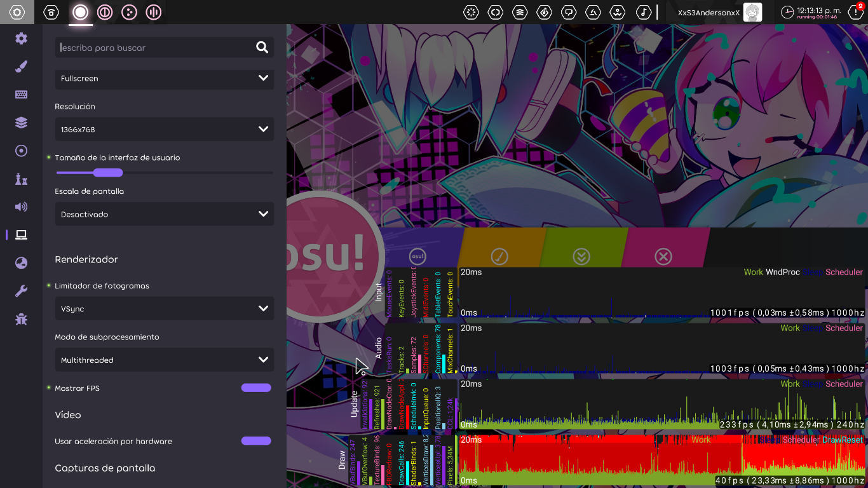This screenshot has height=488, width=868.
Task: Change Modo de subprocesamiento from Multithreaded
Action: point(164,360)
